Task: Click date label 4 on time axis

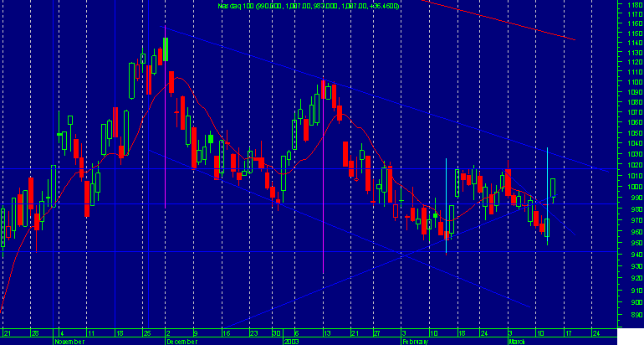Action: pos(62,332)
